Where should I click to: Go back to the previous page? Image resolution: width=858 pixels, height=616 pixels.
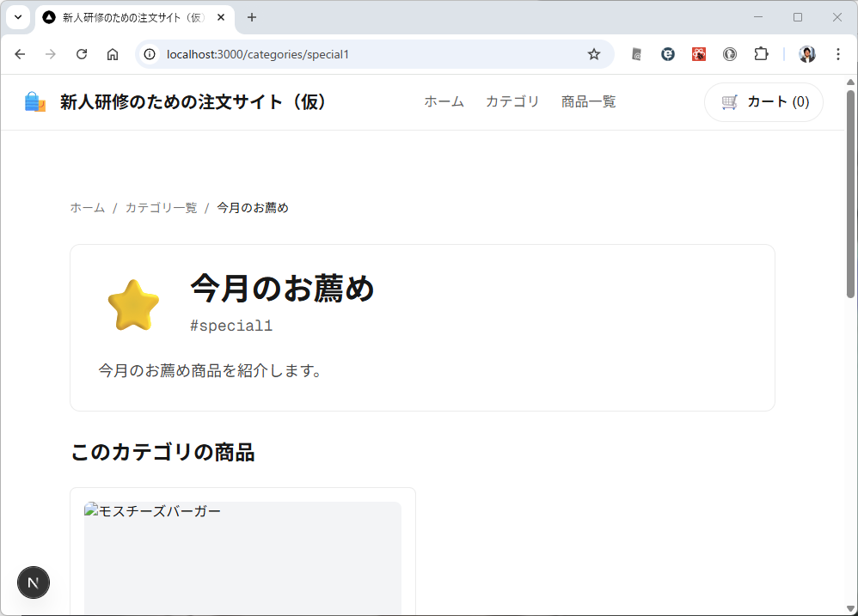20,54
